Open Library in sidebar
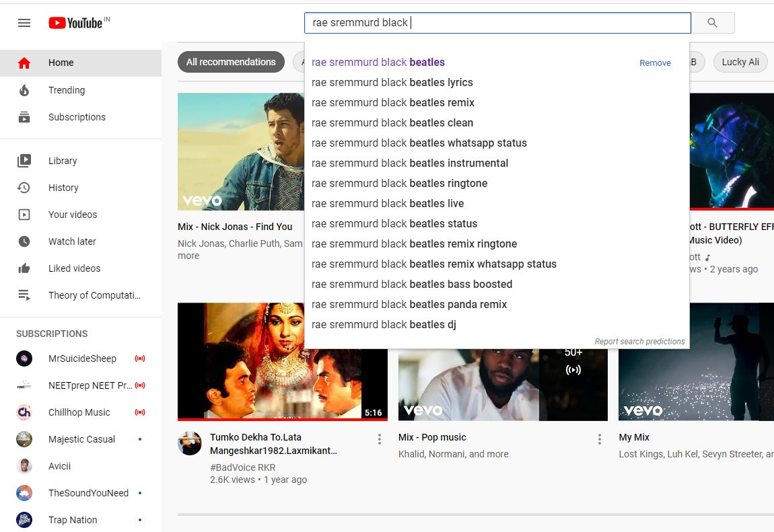774x532 pixels. 81,161
